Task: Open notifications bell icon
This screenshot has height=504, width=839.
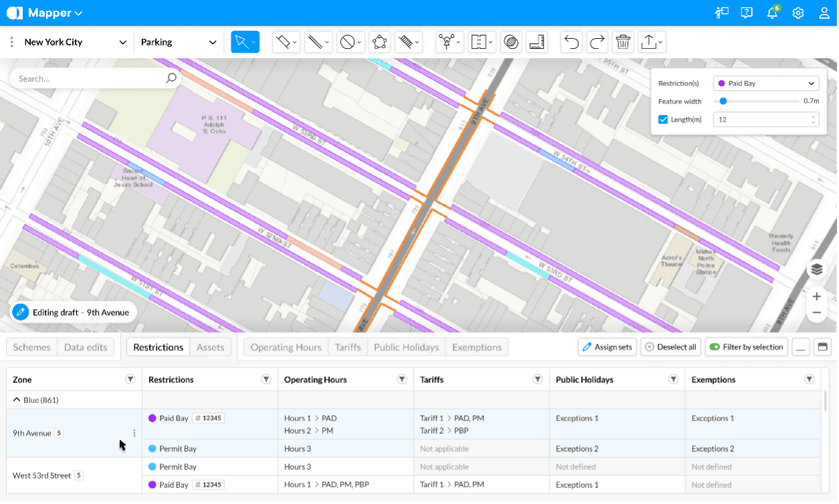Action: (x=772, y=13)
